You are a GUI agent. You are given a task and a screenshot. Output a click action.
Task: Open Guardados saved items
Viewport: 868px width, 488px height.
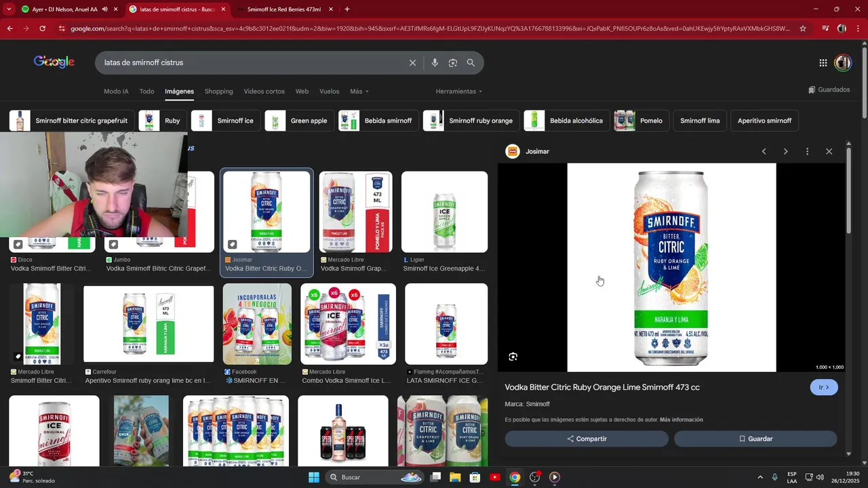click(829, 89)
